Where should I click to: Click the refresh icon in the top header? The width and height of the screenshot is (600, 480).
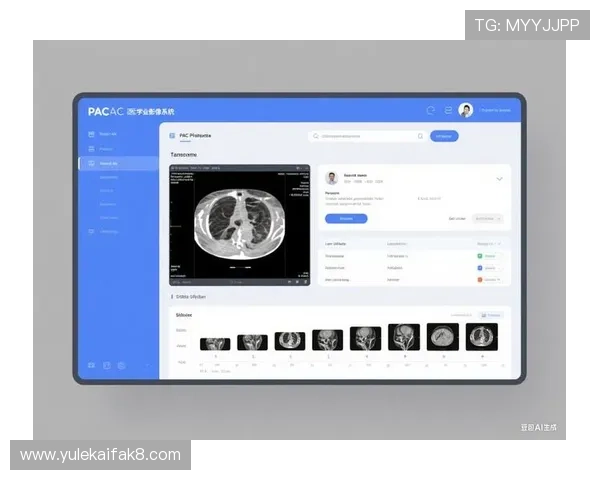coord(431,110)
